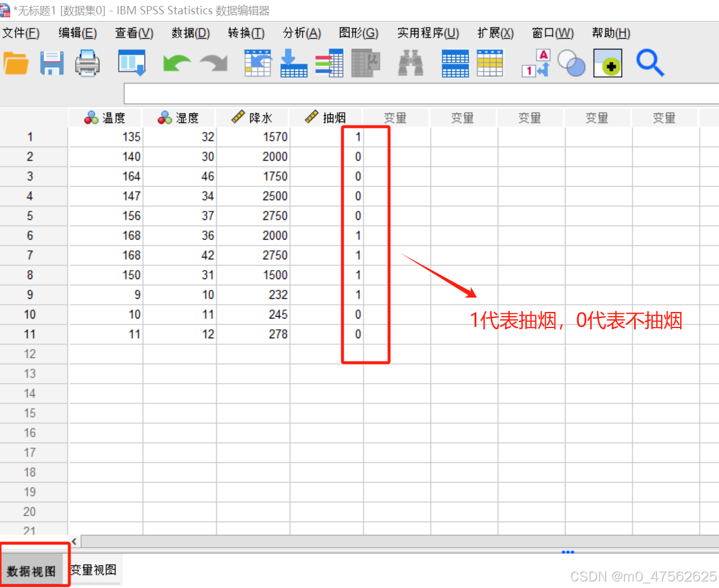Viewport: 719px width, 588px height.
Task: Click the 湿度 cell containing 30
Action: (x=179, y=157)
